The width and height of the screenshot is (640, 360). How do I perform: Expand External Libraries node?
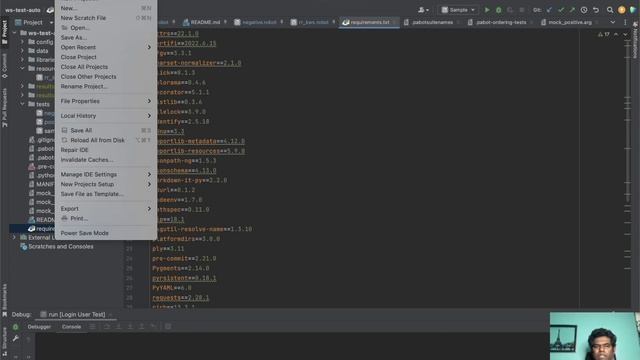[15, 238]
